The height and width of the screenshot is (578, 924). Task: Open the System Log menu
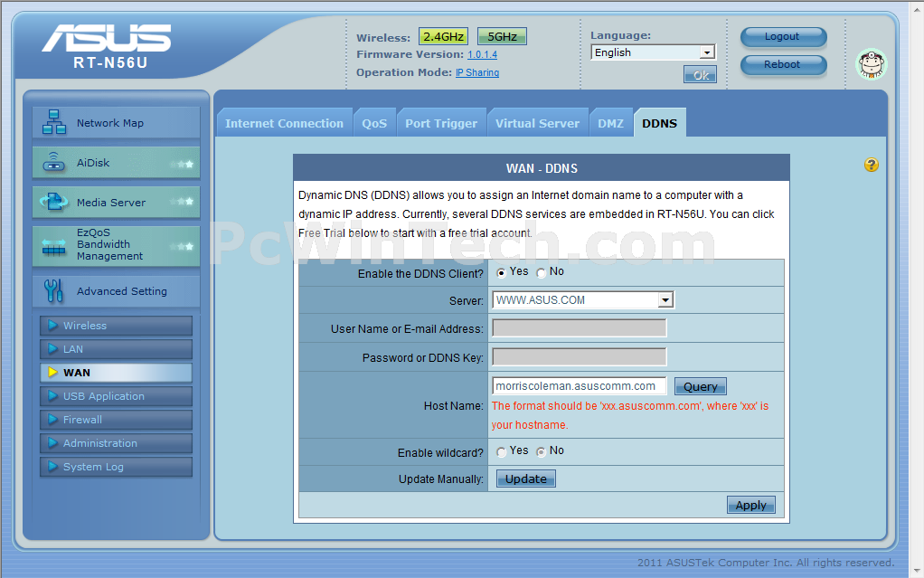116,467
